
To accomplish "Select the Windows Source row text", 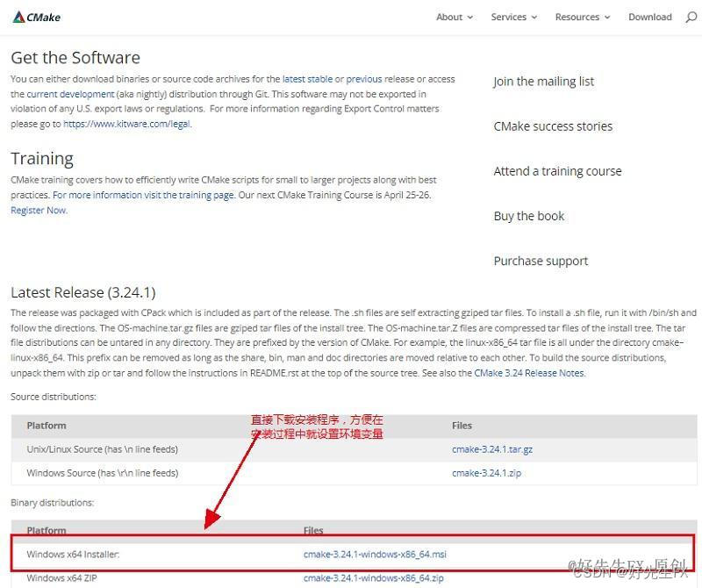I will point(102,473).
